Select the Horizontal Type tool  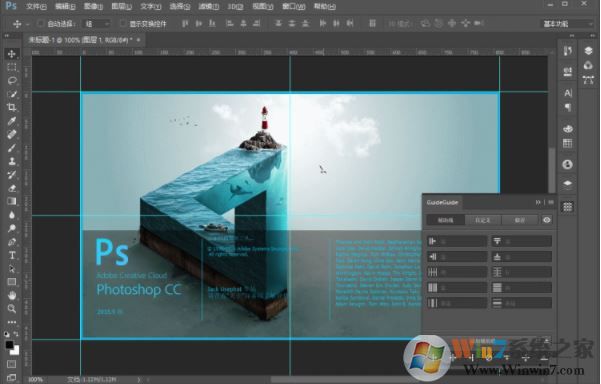(x=12, y=255)
